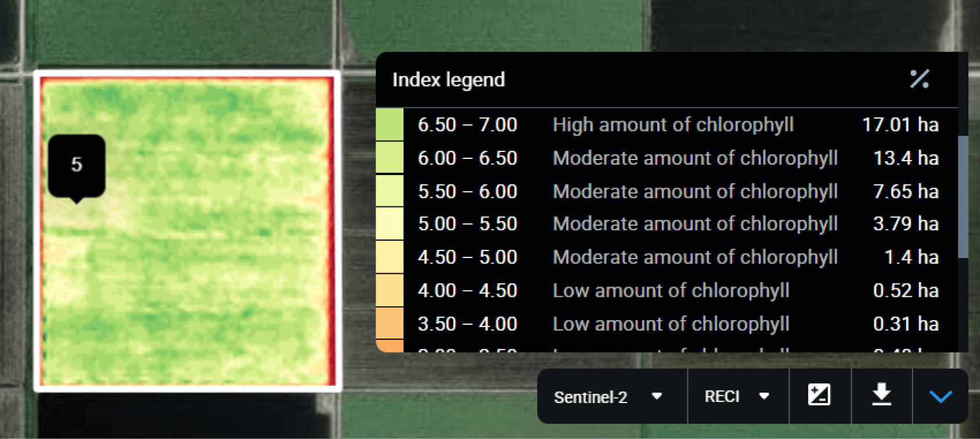This screenshot has width=980, height=439.
Task: Click 'Low amount of chlorophyll' in 4.00 – 4.50 row
Action: pyautogui.click(x=671, y=291)
